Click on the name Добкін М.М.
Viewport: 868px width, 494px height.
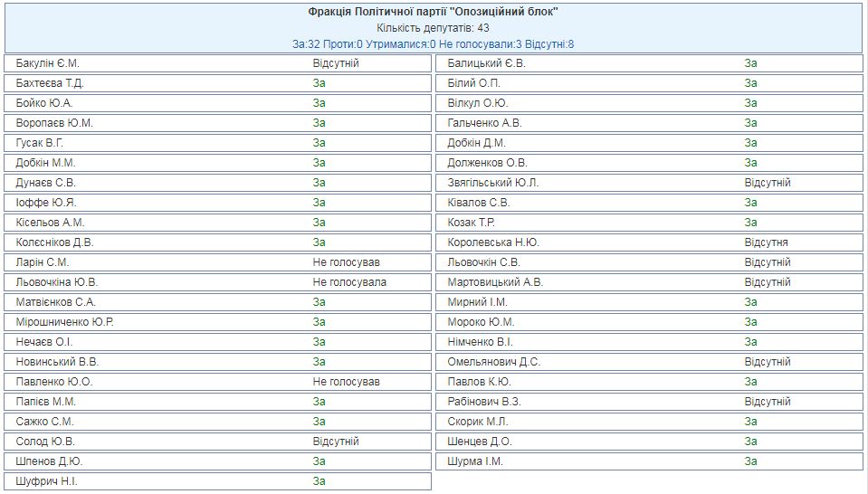click(x=46, y=163)
